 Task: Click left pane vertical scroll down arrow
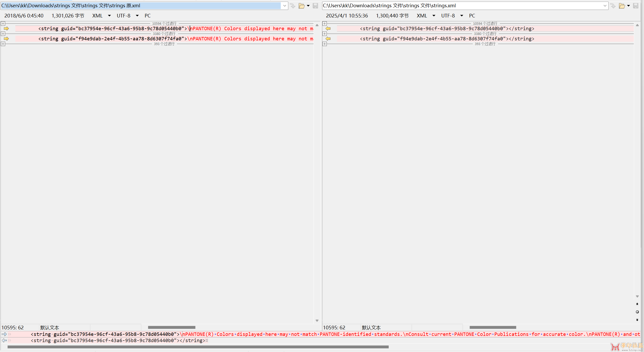coord(317,320)
